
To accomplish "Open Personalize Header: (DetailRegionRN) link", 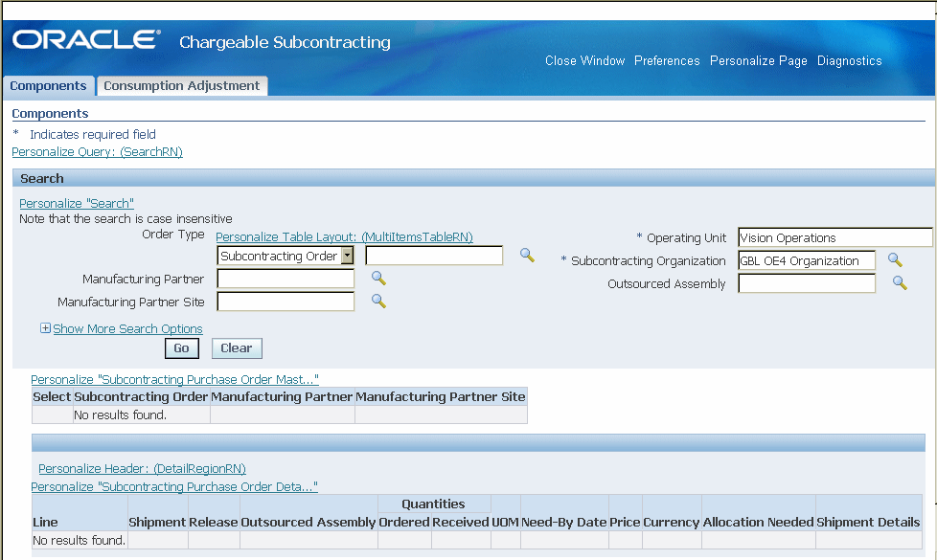I will tap(142, 469).
